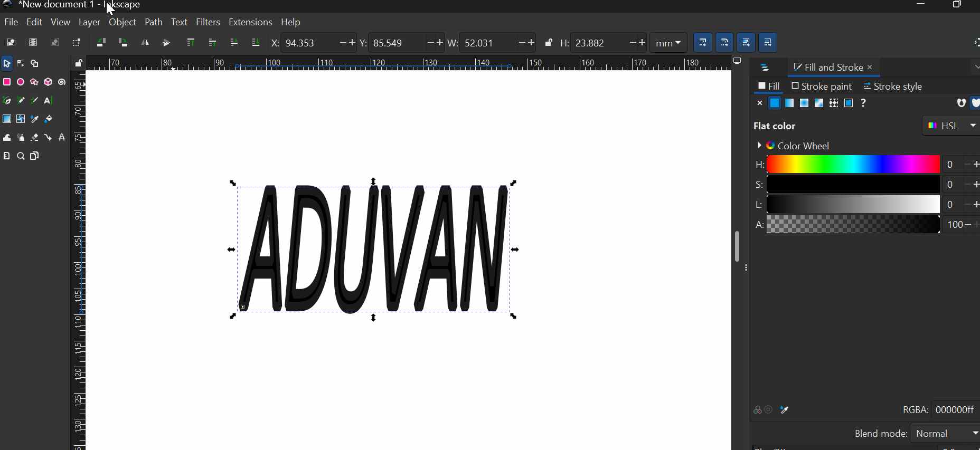Select the Dropper color picker tool
Image resolution: width=980 pixels, height=450 pixels.
(x=34, y=119)
